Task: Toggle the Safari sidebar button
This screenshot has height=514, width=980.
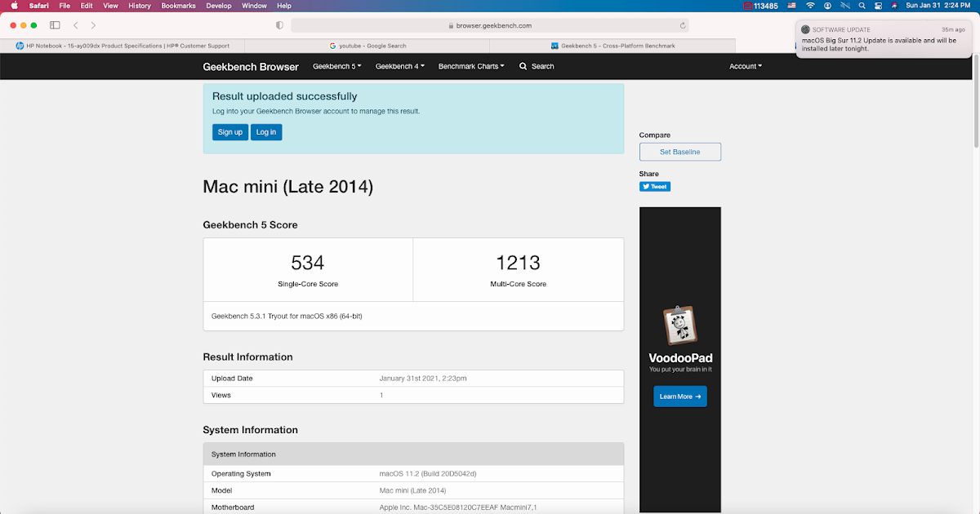Action: tap(55, 25)
